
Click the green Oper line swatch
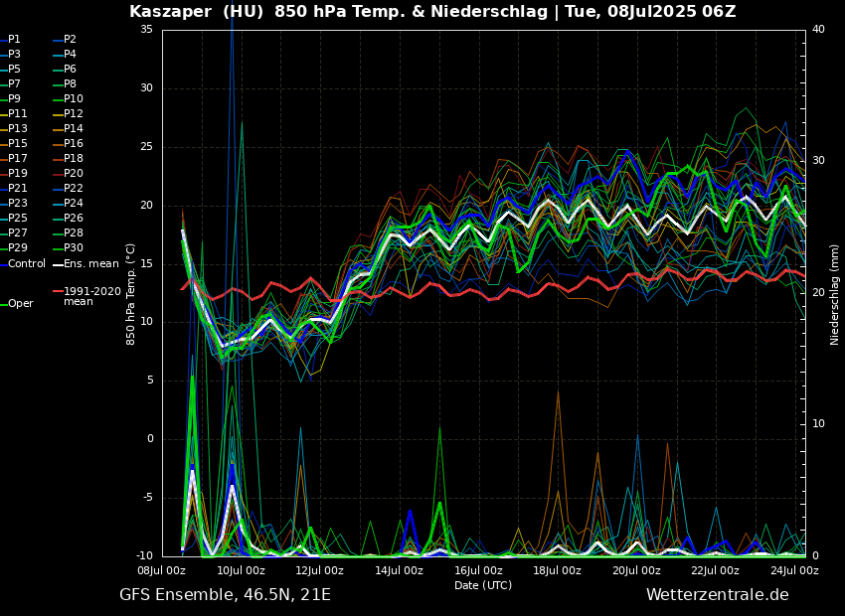[3, 304]
